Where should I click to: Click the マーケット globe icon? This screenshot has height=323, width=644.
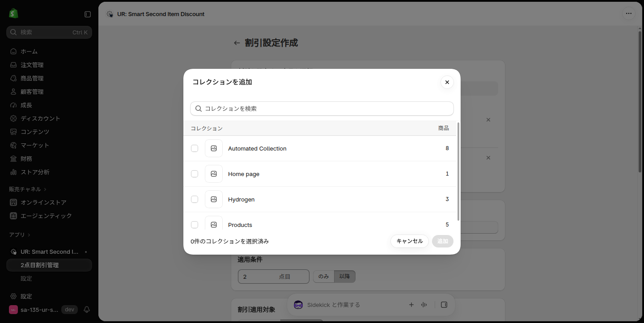coord(13,145)
